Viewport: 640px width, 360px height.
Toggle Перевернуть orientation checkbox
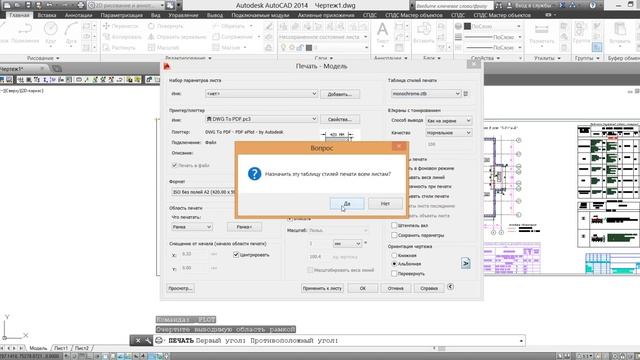(x=394, y=274)
